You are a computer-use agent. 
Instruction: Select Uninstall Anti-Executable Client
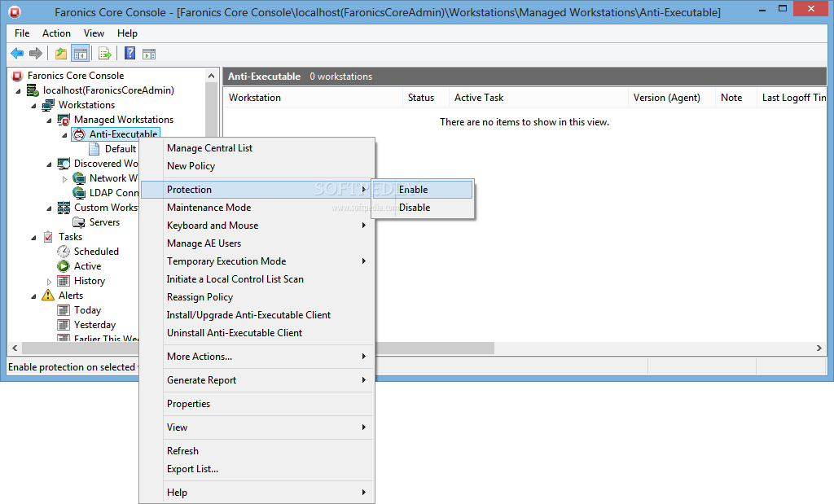click(x=257, y=333)
